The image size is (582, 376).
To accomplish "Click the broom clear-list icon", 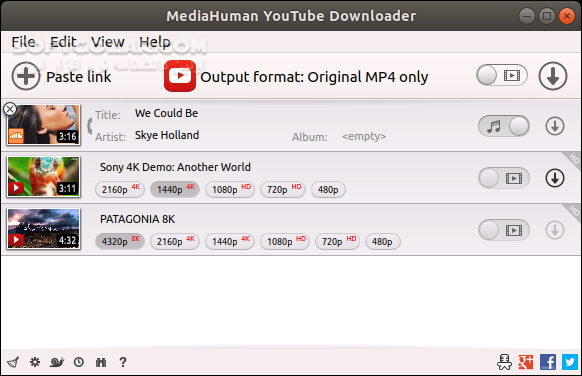I will [13, 362].
